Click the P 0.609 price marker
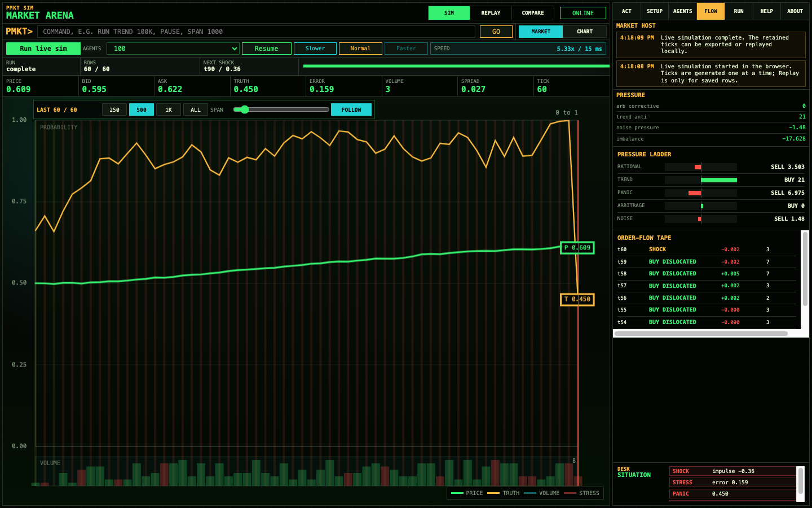Screen dimensions: 812x508 [x=577, y=248]
